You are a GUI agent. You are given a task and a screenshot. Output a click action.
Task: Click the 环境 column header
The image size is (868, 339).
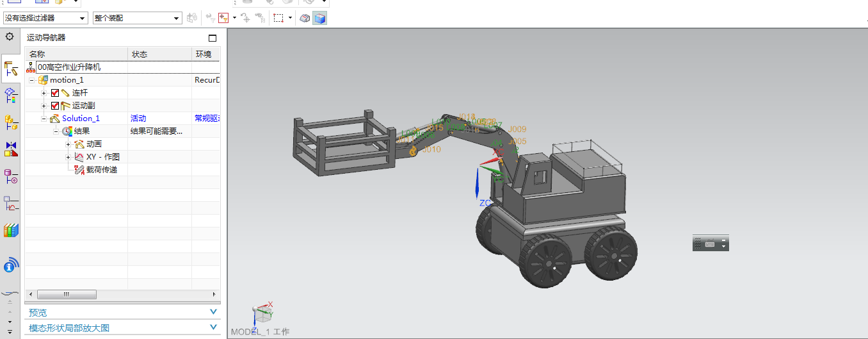pyautogui.click(x=206, y=54)
